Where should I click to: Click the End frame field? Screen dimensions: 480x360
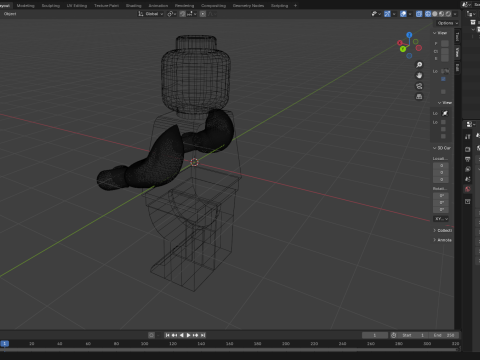pos(444,335)
